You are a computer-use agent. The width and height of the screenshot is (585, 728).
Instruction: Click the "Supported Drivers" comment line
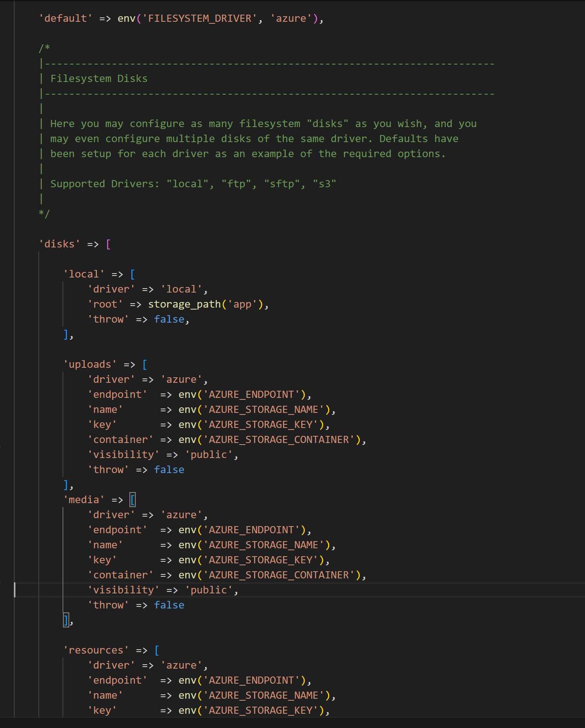(193, 184)
